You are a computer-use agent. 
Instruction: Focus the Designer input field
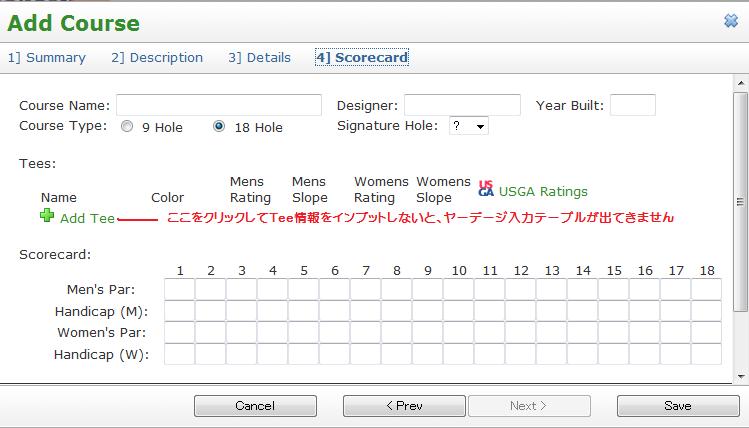click(x=462, y=105)
